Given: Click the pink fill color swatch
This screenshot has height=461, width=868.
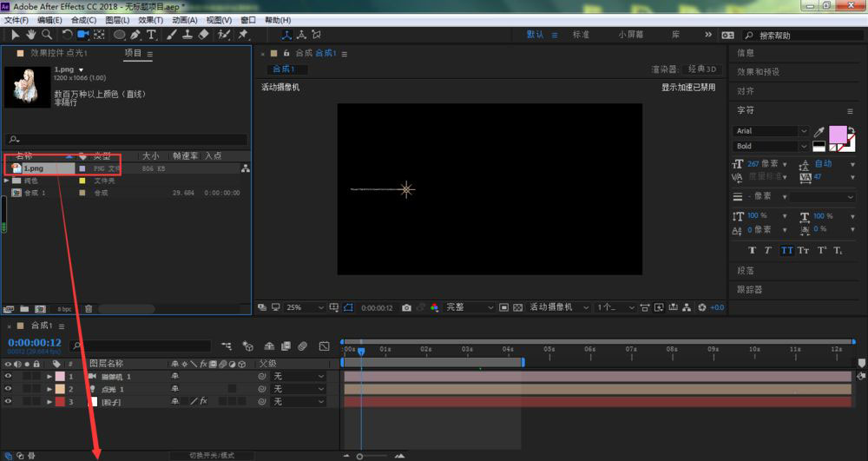Looking at the screenshot, I should pyautogui.click(x=837, y=135).
